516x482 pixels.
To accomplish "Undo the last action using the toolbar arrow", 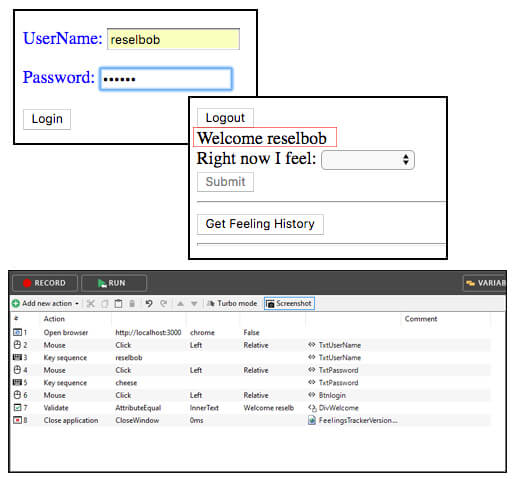I will point(149,303).
